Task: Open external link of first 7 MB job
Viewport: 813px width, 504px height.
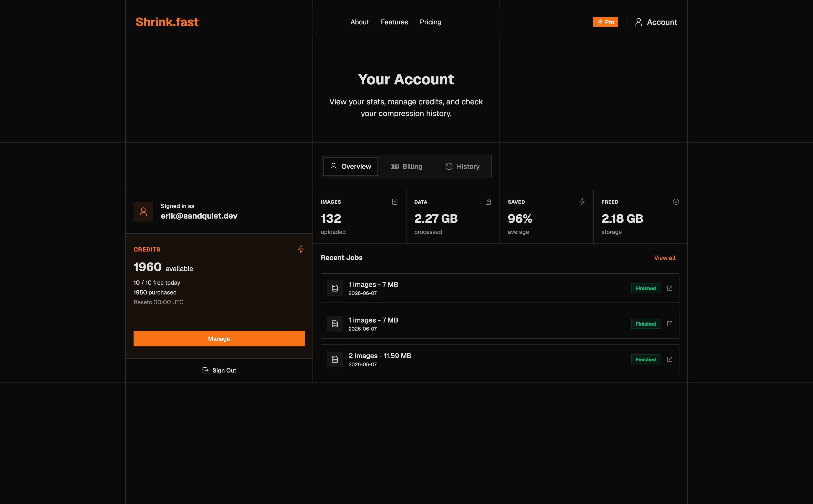Action: tap(669, 288)
